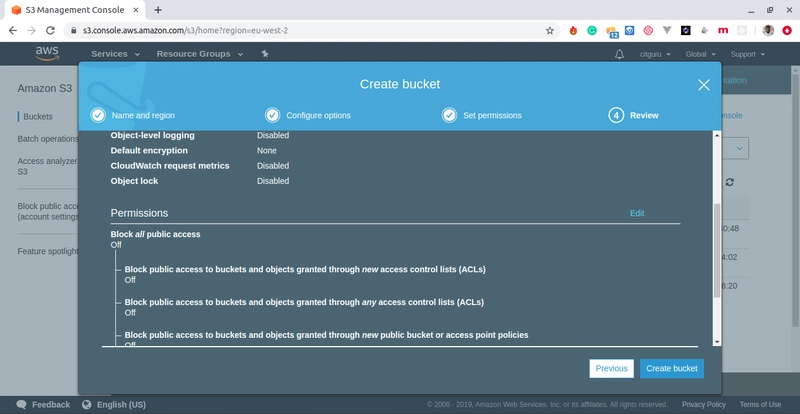Viewport: 800px width, 414px height.
Task: Open the Terms of Use link
Action: tap(760, 404)
